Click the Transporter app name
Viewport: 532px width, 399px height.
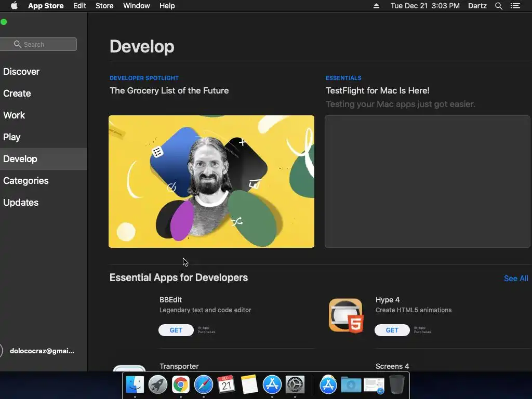click(x=179, y=366)
